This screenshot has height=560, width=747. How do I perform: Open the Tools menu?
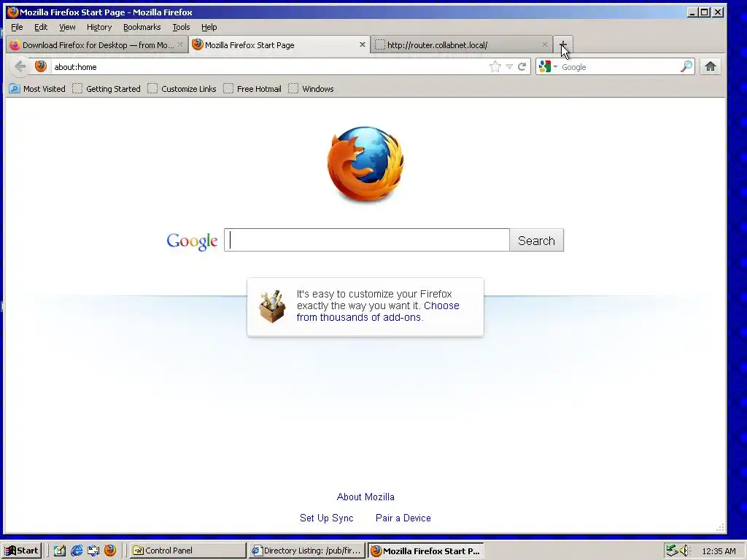click(181, 27)
